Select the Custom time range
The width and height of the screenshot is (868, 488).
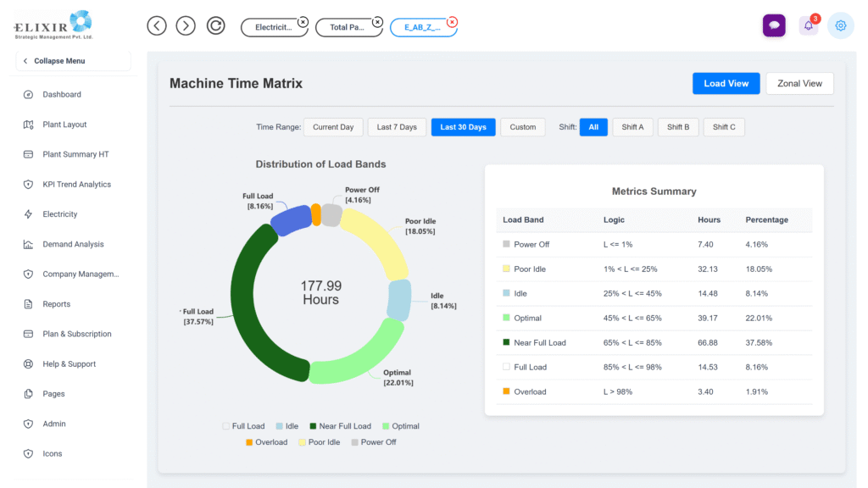[522, 127]
